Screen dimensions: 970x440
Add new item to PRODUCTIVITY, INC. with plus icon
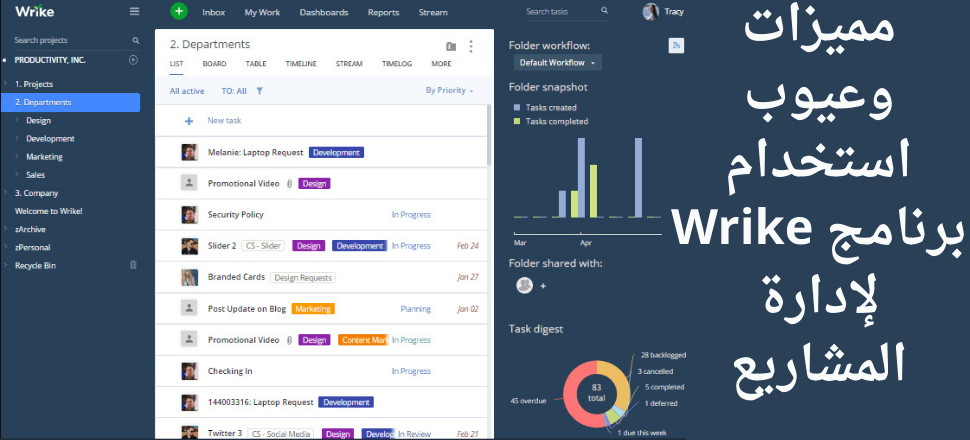tap(133, 60)
